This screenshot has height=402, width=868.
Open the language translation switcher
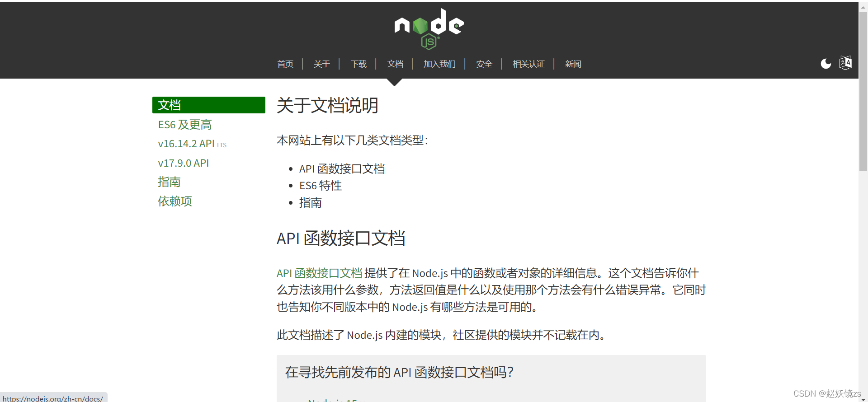(x=845, y=63)
